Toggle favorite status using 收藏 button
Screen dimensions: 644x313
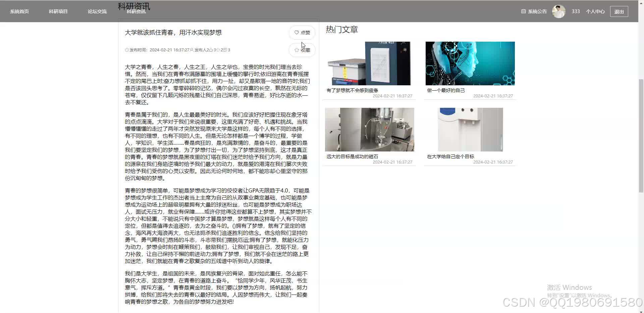[302, 50]
